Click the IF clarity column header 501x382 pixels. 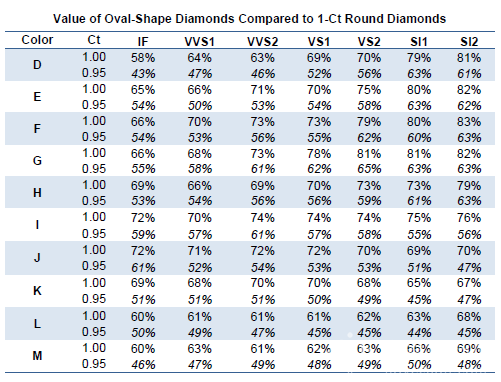click(x=143, y=41)
